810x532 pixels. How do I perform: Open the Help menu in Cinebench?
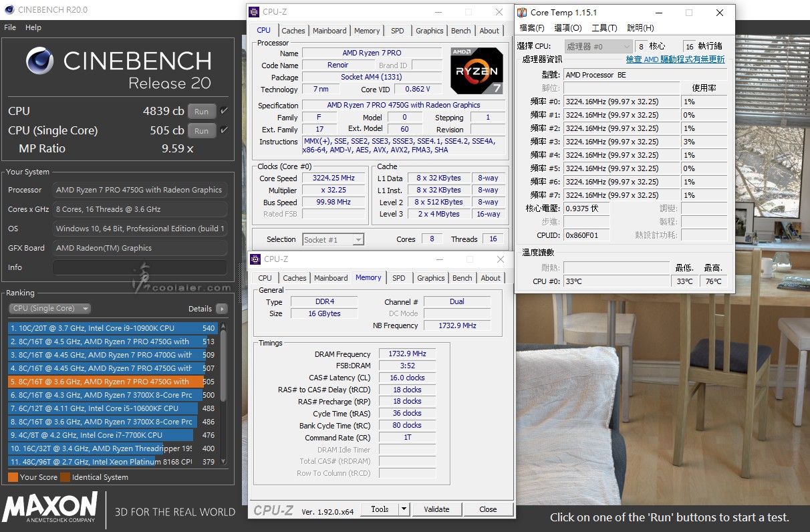[x=33, y=27]
